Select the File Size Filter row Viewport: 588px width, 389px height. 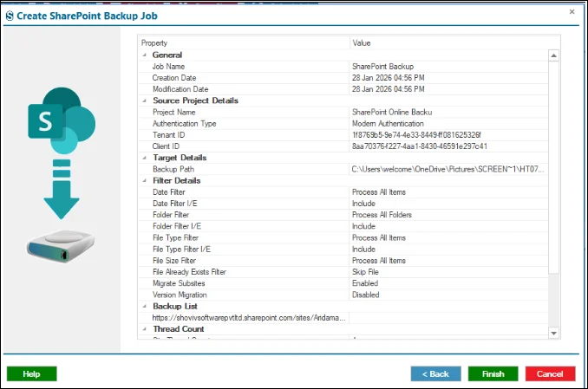click(x=343, y=261)
